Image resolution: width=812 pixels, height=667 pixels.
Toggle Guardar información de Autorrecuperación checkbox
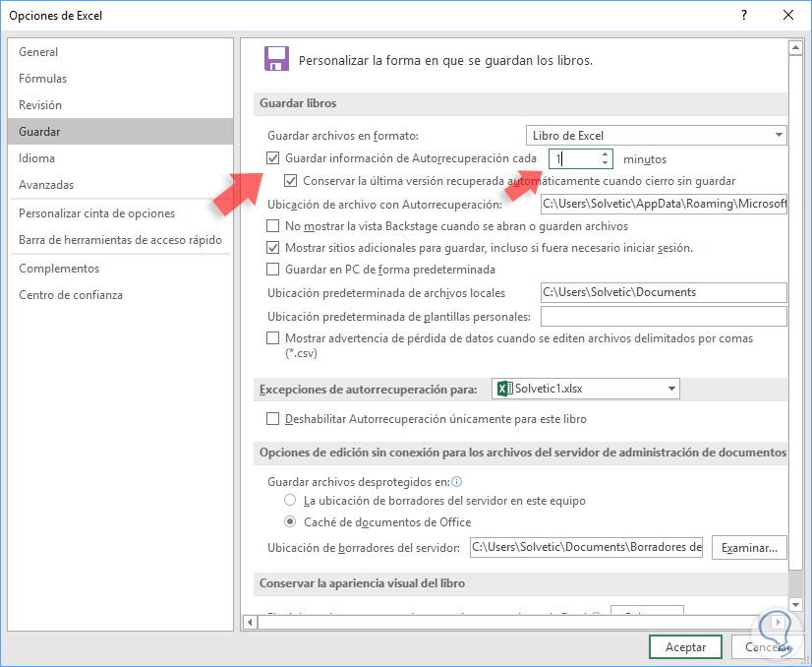273,158
